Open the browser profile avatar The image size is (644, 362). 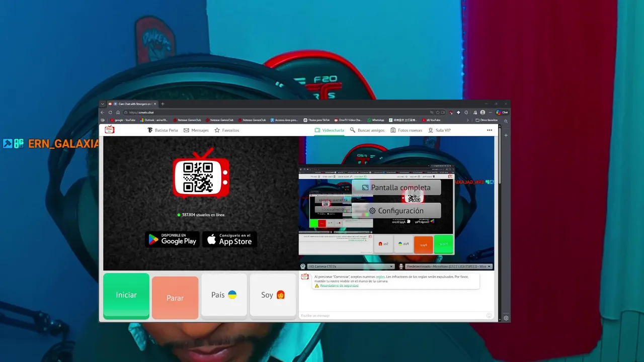coord(482,113)
